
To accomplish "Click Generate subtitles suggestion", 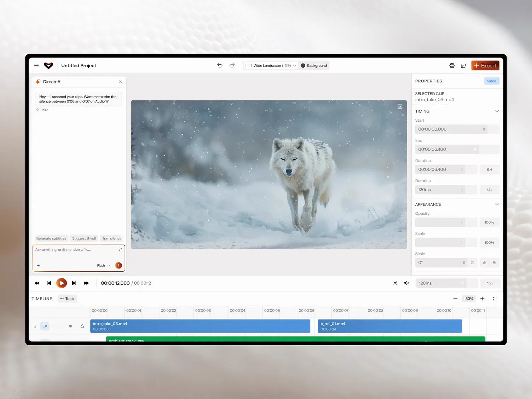I will pyautogui.click(x=51, y=238).
